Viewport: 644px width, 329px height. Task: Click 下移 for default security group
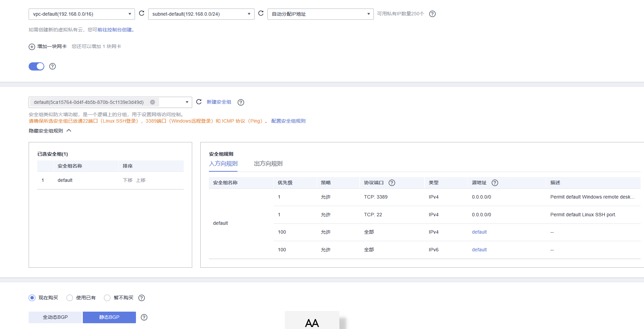[x=127, y=180]
